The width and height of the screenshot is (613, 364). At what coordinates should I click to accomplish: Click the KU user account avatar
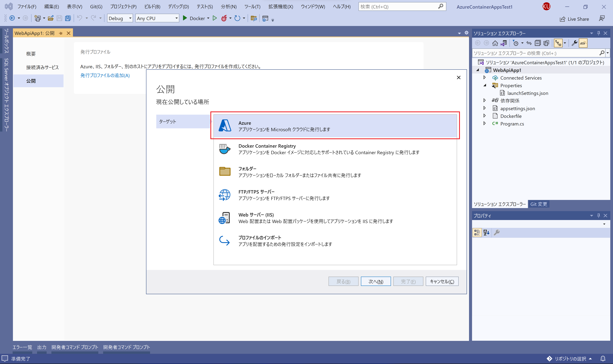[x=546, y=7]
